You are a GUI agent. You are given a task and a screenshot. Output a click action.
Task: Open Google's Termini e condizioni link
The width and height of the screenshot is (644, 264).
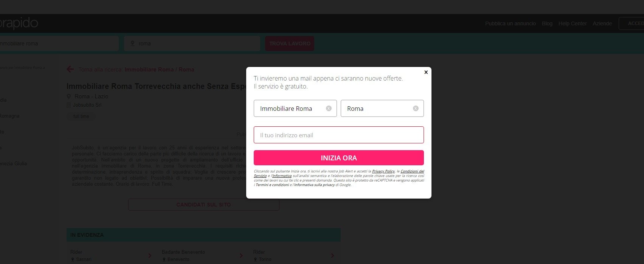point(272,185)
